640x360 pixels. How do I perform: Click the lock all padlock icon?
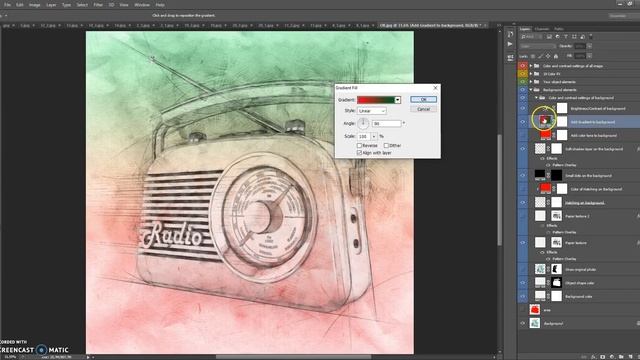pyautogui.click(x=556, y=56)
